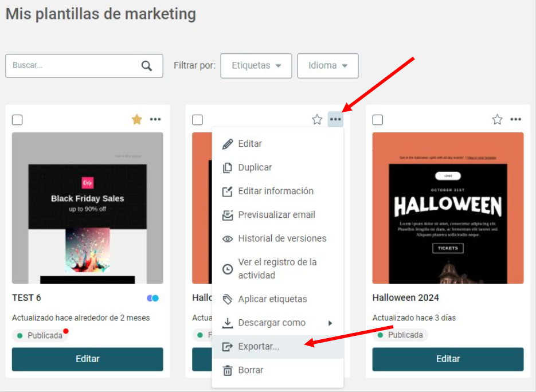Click 'Mis plantillas de marketing' heading
The height and width of the screenshot is (392, 536).
pos(101,14)
